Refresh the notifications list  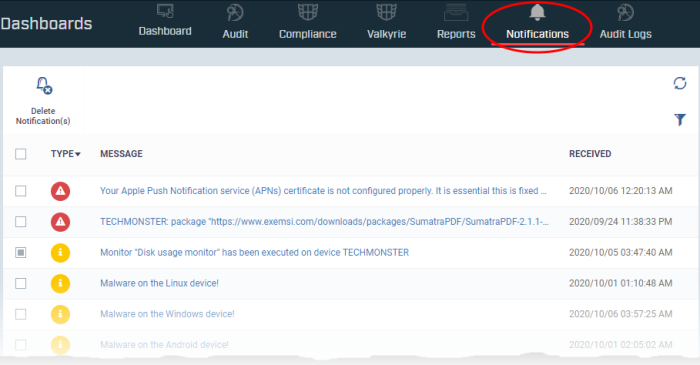pos(679,83)
